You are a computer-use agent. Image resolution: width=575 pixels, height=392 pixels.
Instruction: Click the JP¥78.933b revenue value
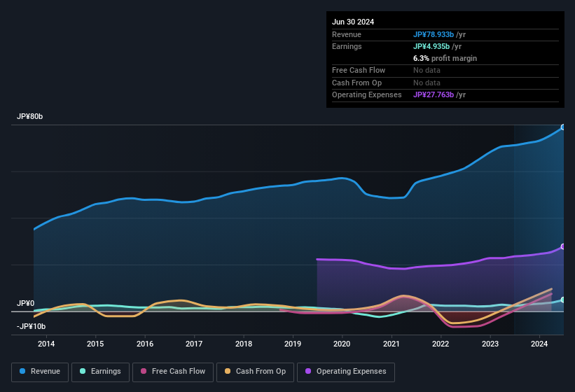pyautogui.click(x=434, y=34)
